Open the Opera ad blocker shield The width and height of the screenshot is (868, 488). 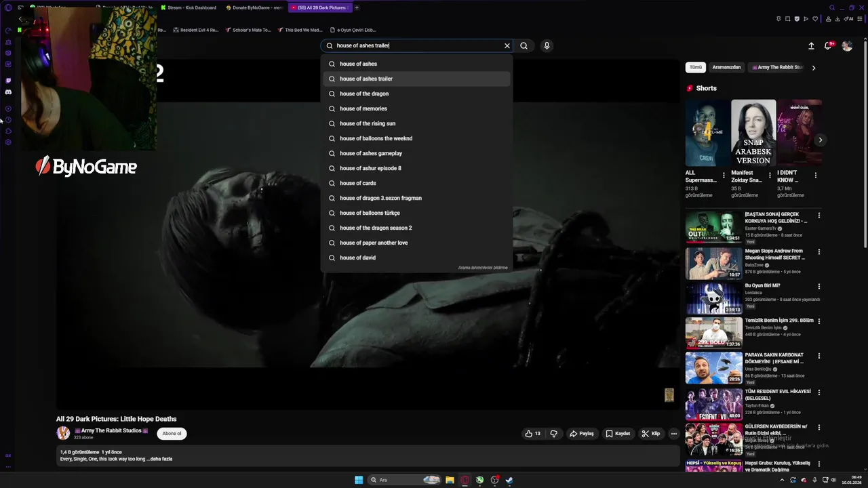[797, 19]
